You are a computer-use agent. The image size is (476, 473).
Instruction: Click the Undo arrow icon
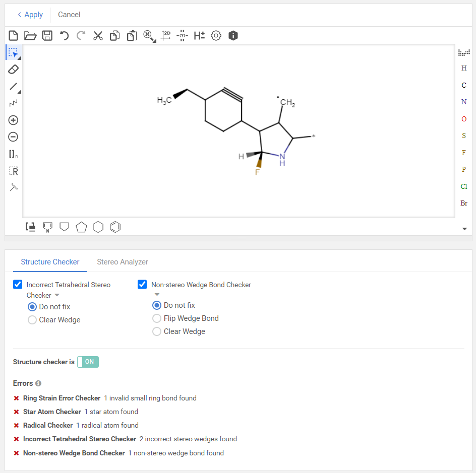pyautogui.click(x=64, y=36)
